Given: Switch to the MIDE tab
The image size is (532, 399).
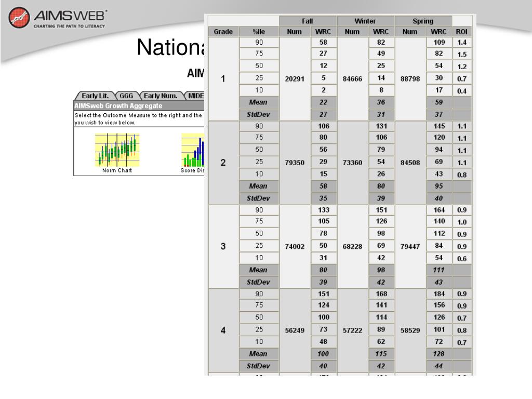Looking at the screenshot, I should [195, 96].
